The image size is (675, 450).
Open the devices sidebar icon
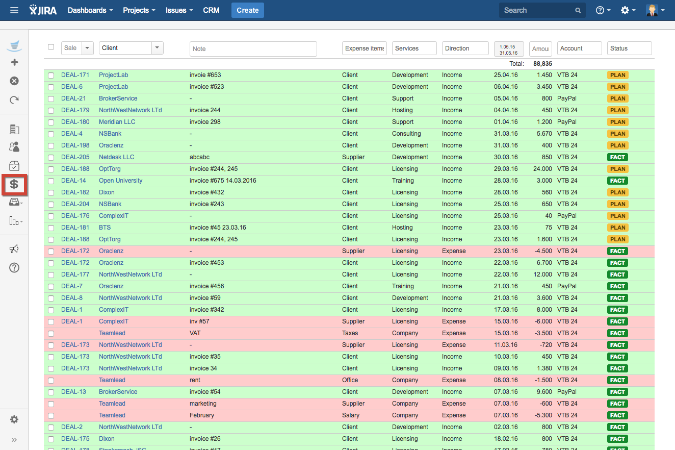coord(15,221)
